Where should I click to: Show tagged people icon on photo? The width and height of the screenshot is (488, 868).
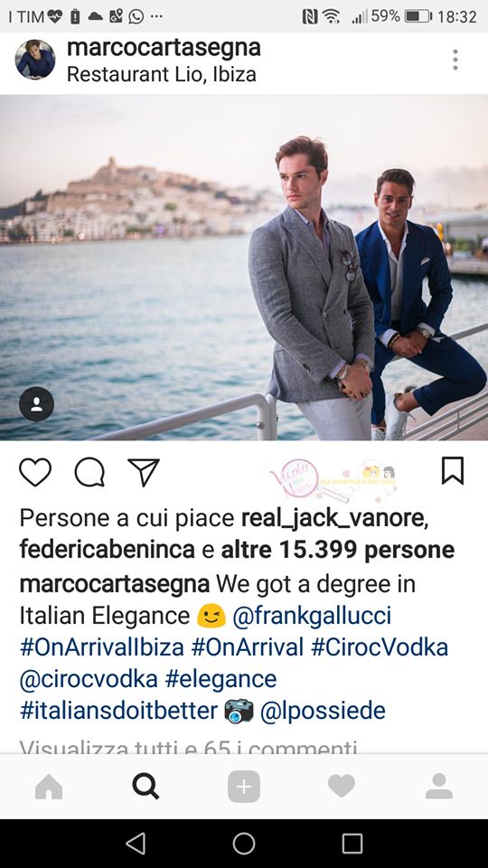pyautogui.click(x=36, y=404)
